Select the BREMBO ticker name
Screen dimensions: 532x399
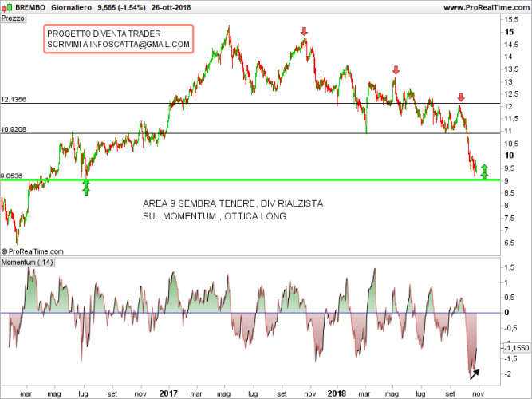pos(30,7)
